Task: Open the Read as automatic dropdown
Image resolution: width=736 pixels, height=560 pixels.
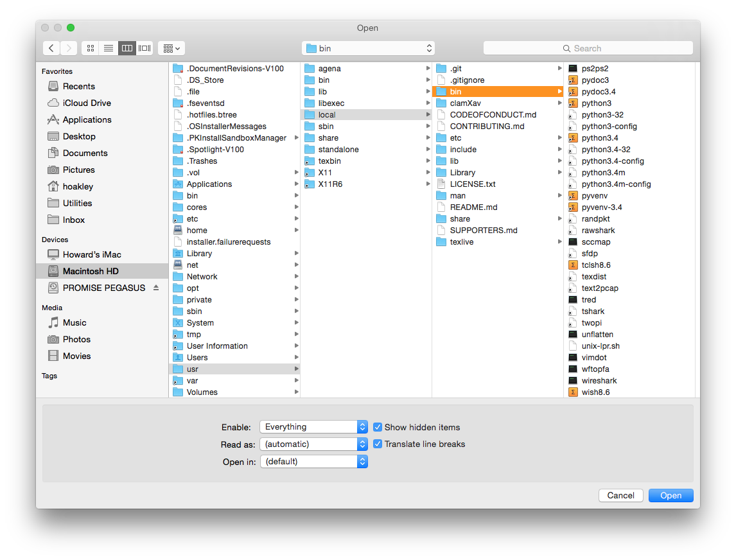Action: (x=313, y=444)
